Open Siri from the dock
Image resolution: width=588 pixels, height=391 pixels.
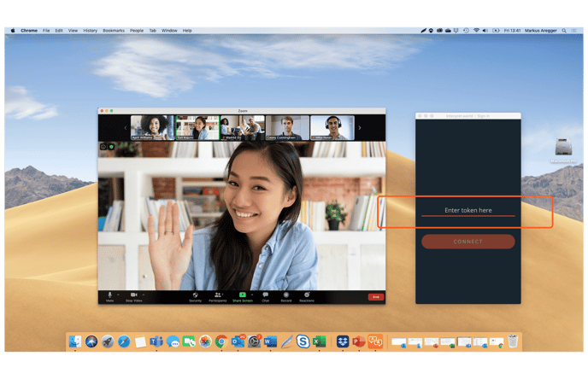click(91, 341)
